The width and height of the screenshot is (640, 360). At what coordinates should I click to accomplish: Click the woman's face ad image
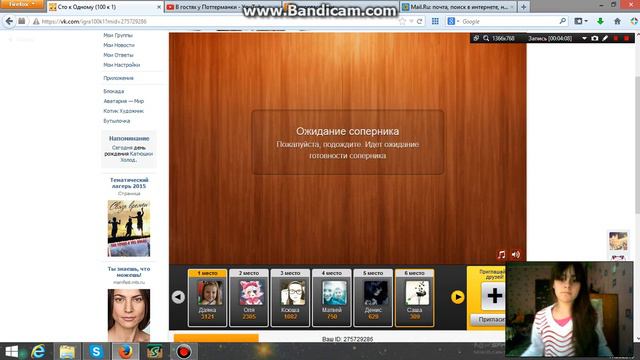click(x=129, y=315)
